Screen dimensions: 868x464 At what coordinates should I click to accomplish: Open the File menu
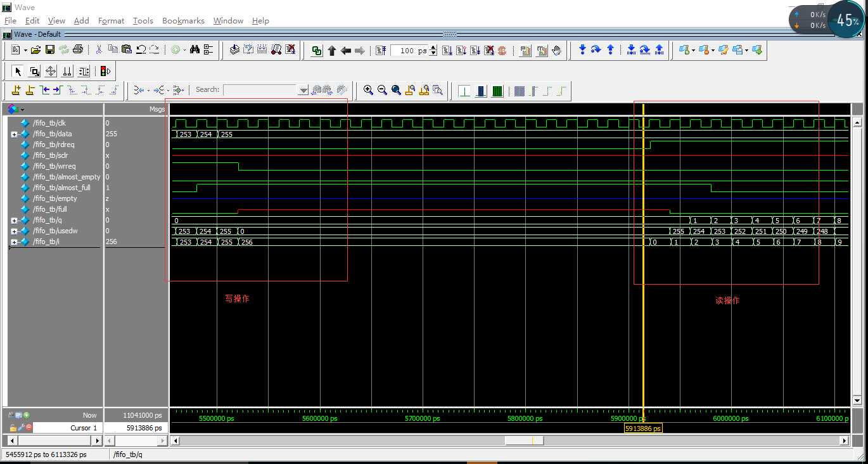pos(10,20)
